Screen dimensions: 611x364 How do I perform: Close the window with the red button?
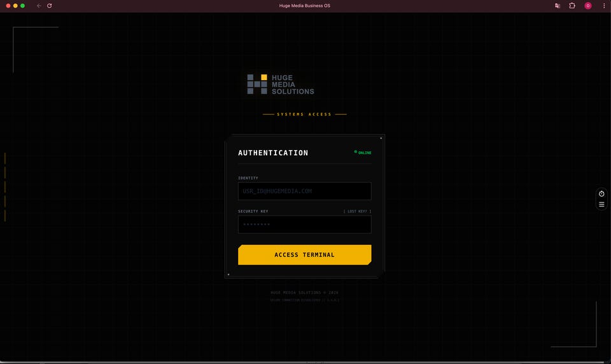click(x=8, y=6)
